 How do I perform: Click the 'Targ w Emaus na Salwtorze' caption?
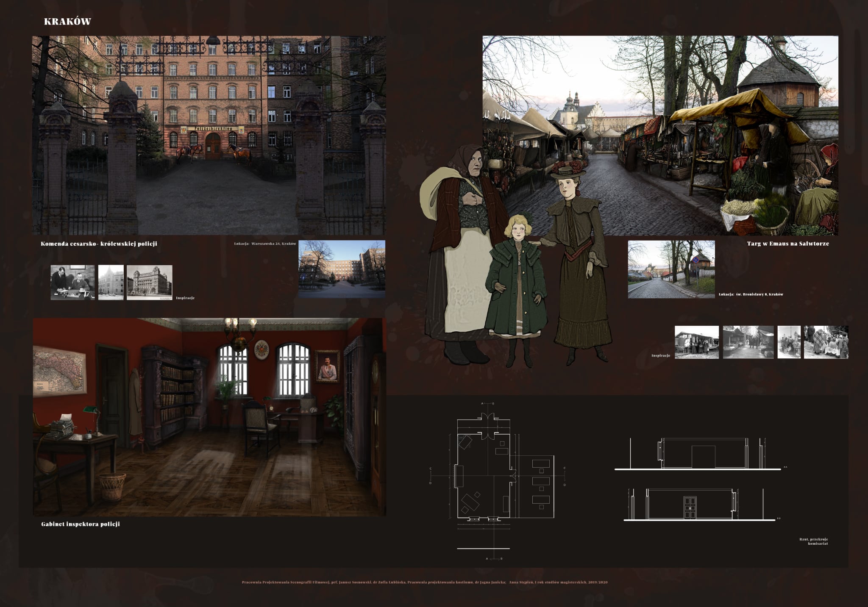[x=788, y=244]
